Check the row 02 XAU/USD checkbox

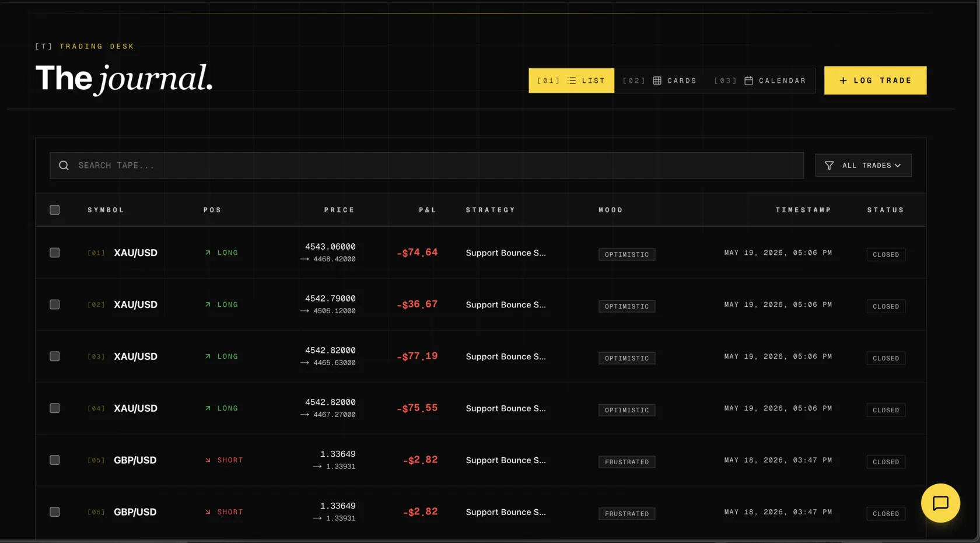click(x=55, y=304)
